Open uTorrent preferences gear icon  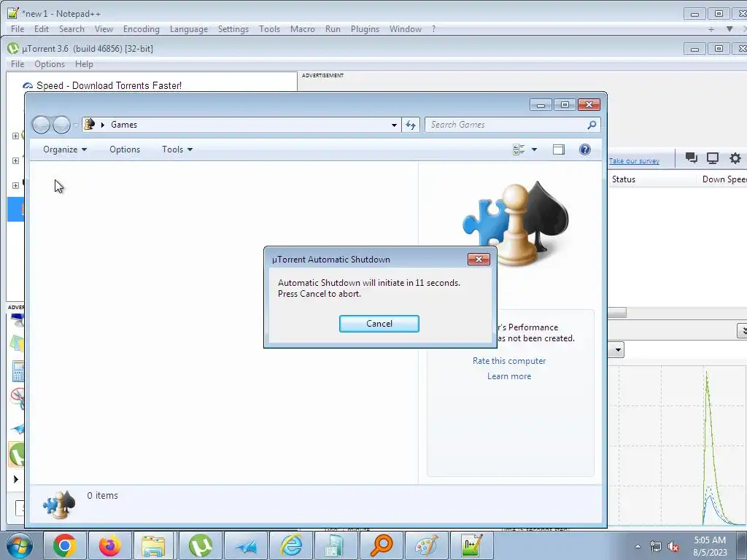tap(735, 158)
